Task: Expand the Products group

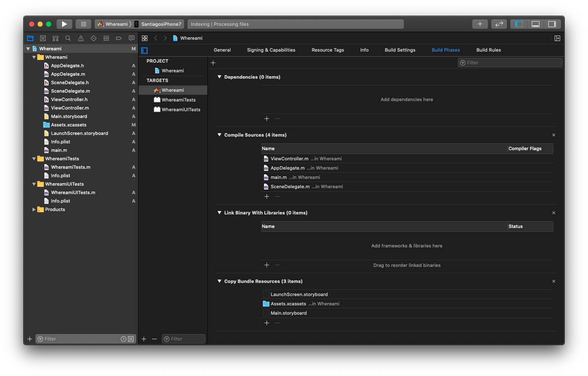Action: pos(34,209)
